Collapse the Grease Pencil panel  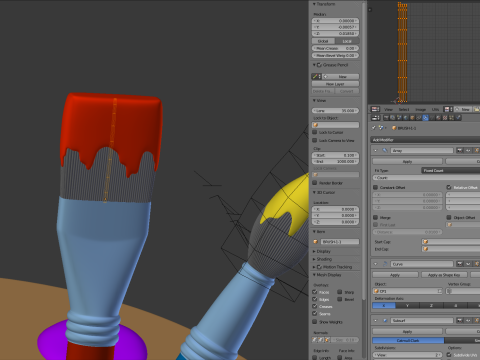(x=314, y=65)
